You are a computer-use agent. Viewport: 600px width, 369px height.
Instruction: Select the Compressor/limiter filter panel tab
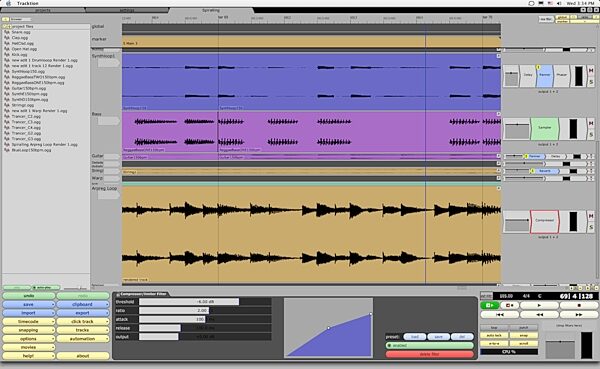click(x=142, y=294)
